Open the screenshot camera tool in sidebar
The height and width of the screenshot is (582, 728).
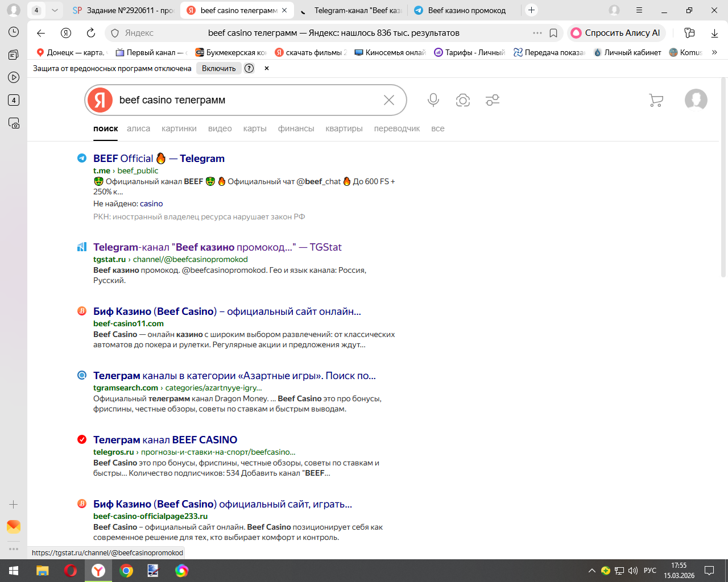pyautogui.click(x=14, y=123)
